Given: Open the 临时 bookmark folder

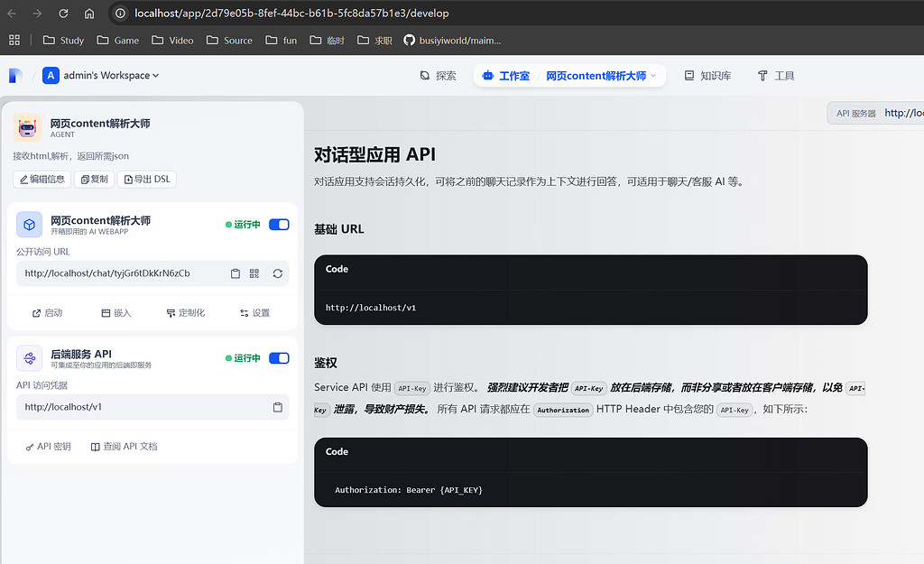Looking at the screenshot, I should 327,40.
